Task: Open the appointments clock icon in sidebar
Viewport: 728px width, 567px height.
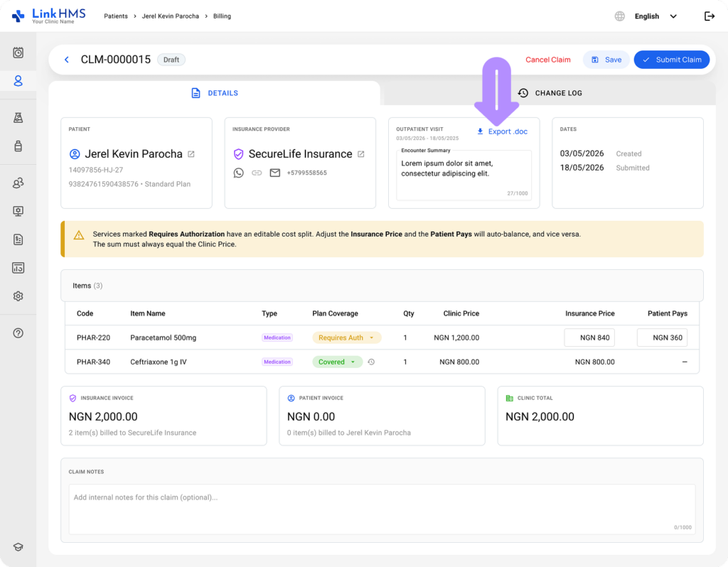Action: 18,53
